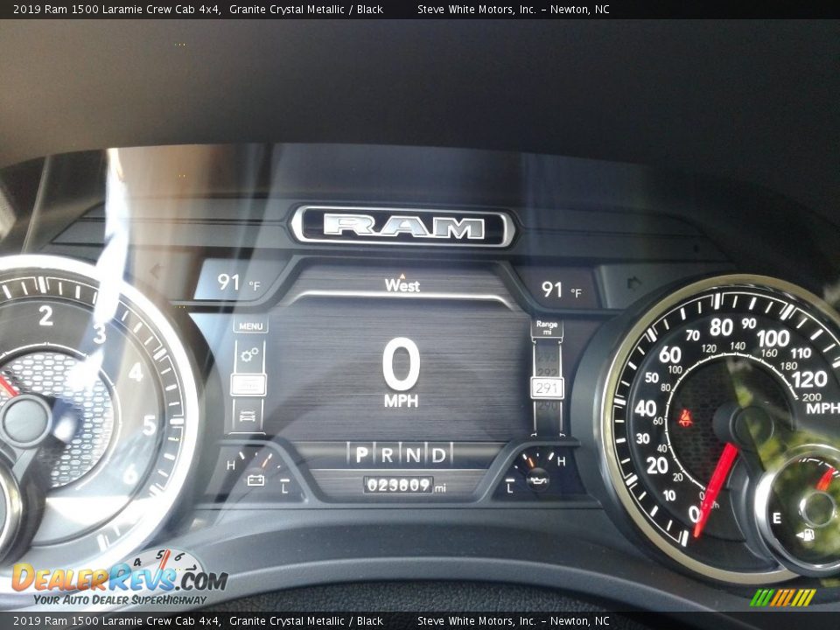Click the R gear indicator
Viewport: 840px width, 630px height.
(x=388, y=455)
